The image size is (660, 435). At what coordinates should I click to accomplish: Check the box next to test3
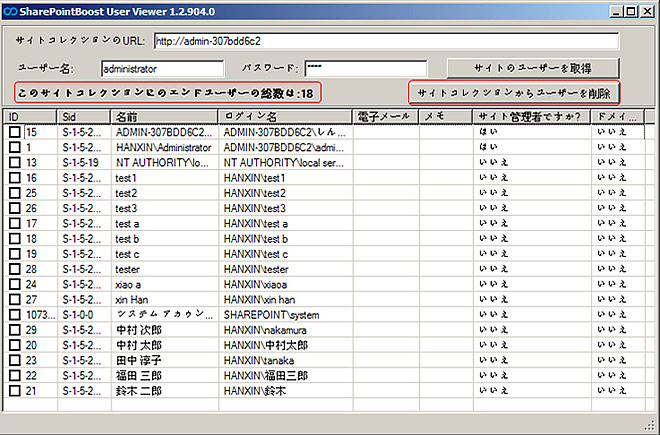pyautogui.click(x=15, y=208)
